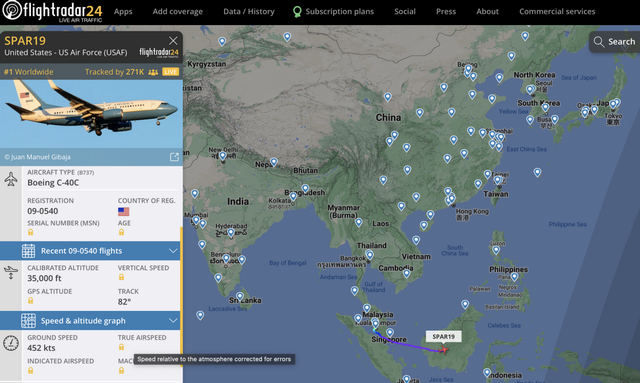Click the locked GPS Altitude padlock
This screenshot has width=640, height=383.
click(x=30, y=301)
